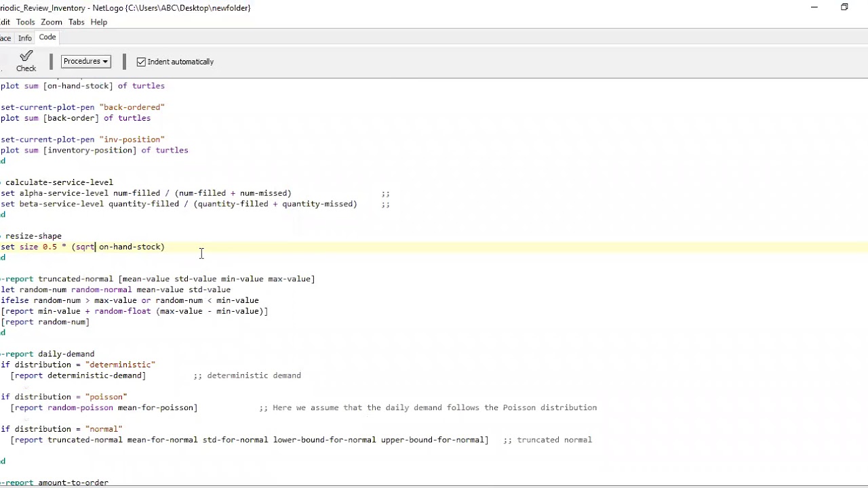The height and width of the screenshot is (488, 868).
Task: Open the Help menu
Action: point(99,22)
